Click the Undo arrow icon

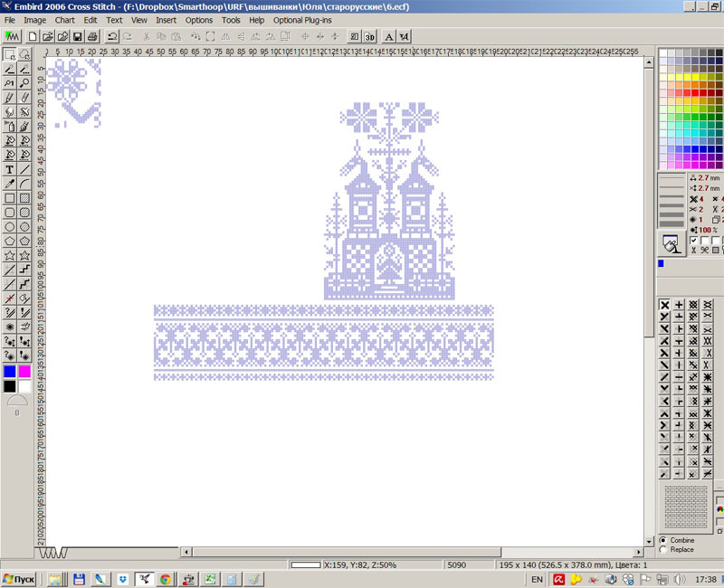111,37
